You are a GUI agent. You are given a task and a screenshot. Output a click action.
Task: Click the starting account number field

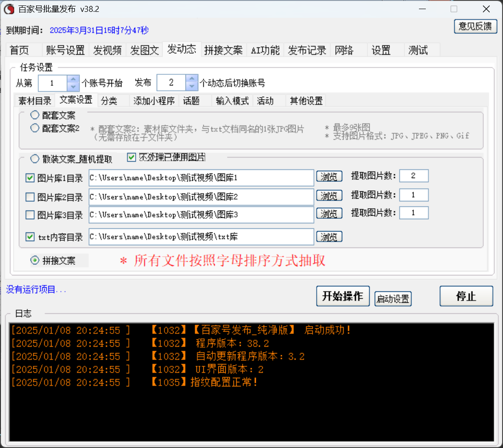[53, 83]
